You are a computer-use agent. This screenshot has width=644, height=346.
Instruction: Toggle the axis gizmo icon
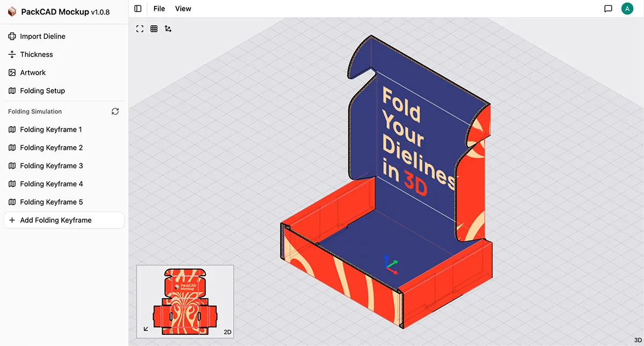point(168,29)
